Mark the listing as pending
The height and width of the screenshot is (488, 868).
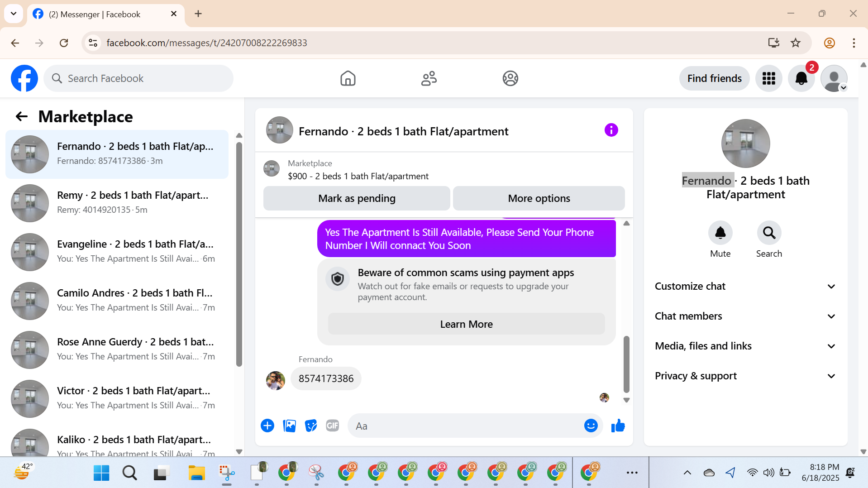(357, 198)
